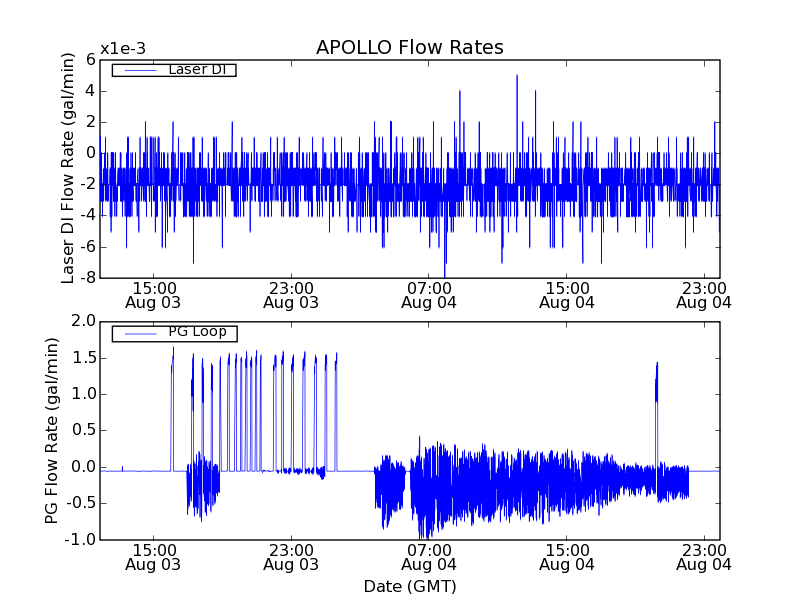Click the bottom chart y-axis value 2.0
This screenshot has height=600, width=800.
84,321
